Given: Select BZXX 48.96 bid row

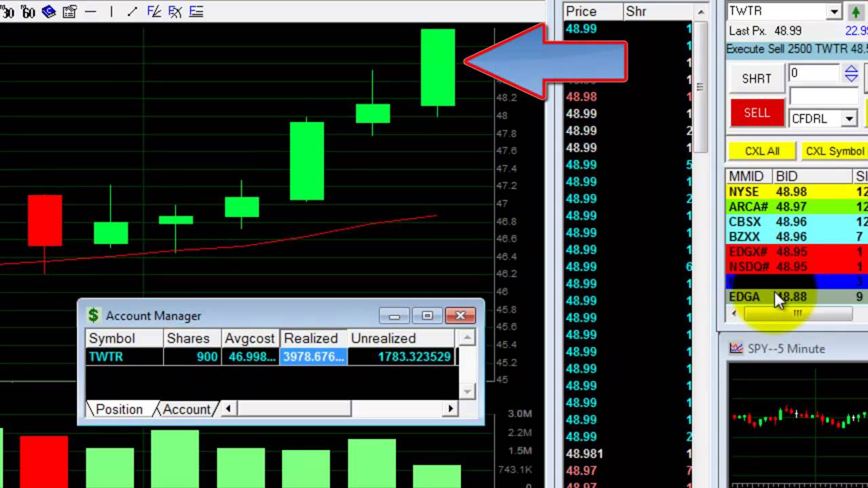Looking at the screenshot, I should 797,237.
